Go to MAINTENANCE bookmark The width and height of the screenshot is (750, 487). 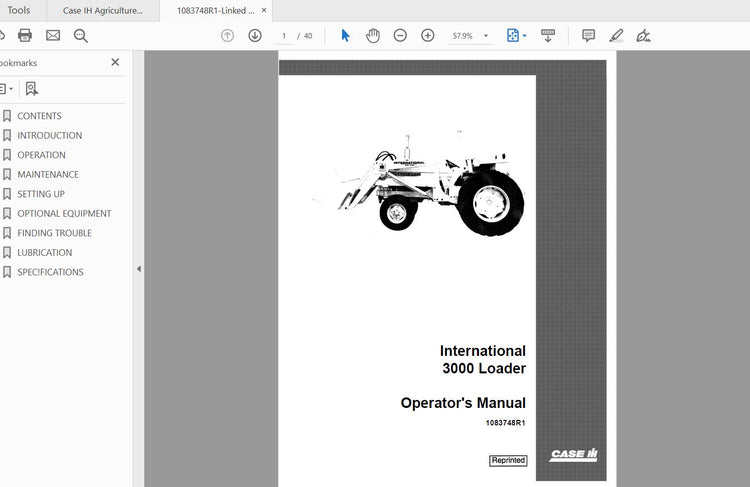[x=48, y=175]
